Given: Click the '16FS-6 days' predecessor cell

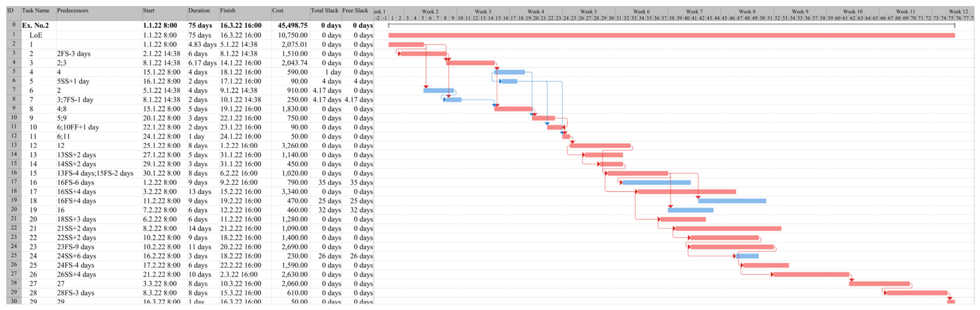Looking at the screenshot, I should coord(76,183).
